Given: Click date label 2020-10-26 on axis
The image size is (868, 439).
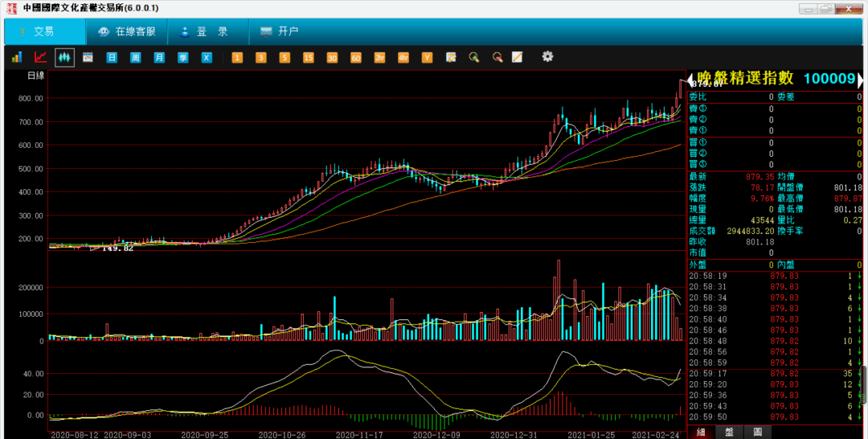Looking at the screenshot, I should tap(280, 434).
